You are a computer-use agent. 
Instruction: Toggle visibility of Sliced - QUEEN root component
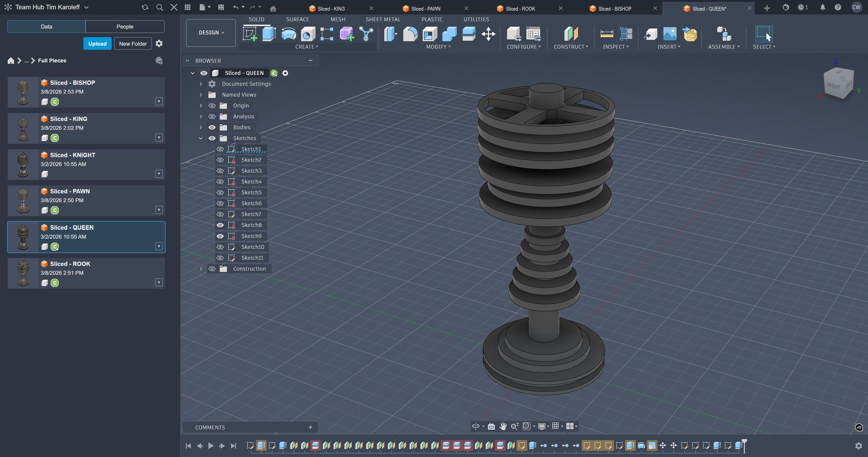(x=204, y=73)
